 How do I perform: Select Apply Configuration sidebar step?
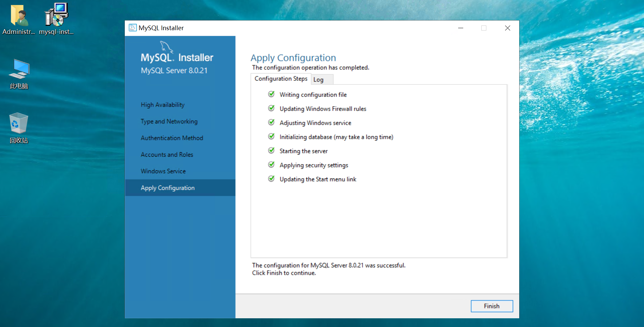(180, 188)
